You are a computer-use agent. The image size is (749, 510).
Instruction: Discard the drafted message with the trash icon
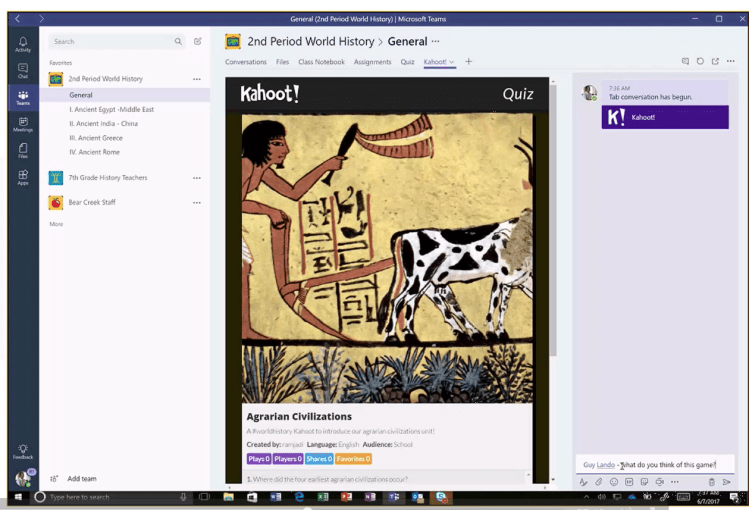pyautogui.click(x=712, y=482)
